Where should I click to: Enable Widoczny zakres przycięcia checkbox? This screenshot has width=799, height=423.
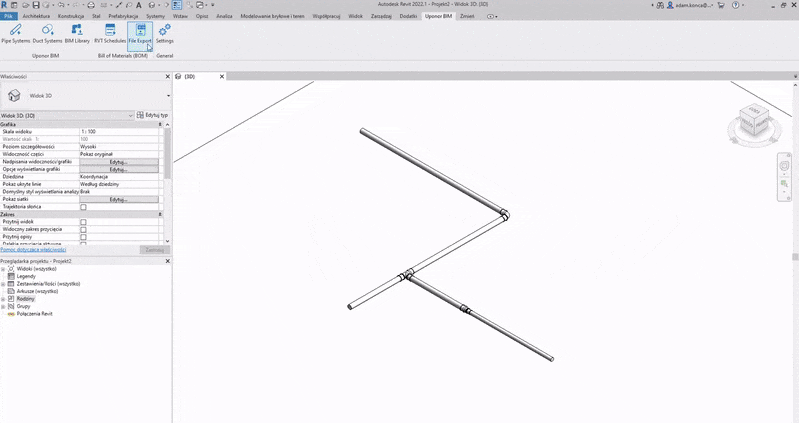[84, 230]
